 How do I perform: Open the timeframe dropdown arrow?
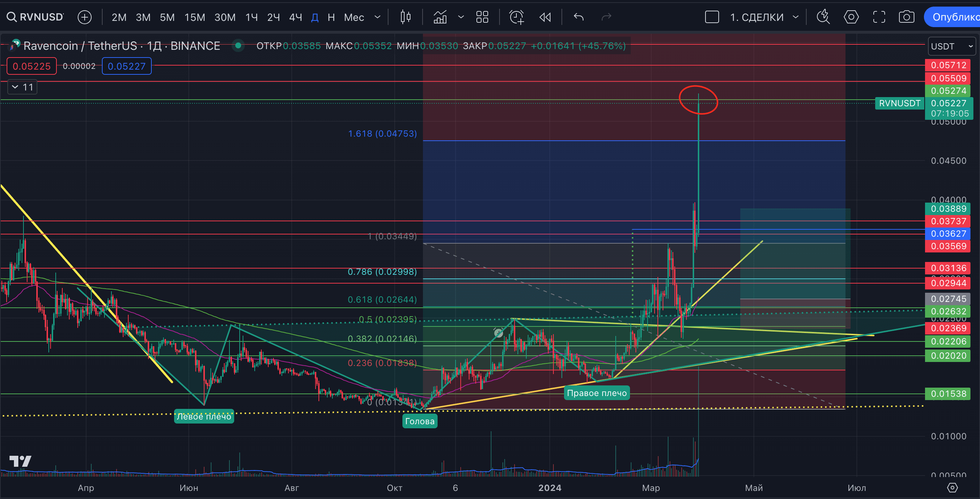(377, 17)
